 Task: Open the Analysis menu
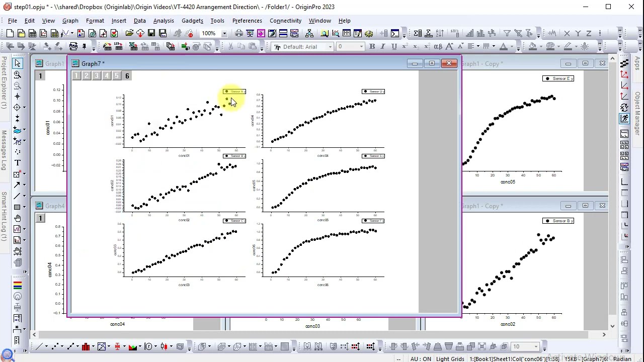point(164,21)
